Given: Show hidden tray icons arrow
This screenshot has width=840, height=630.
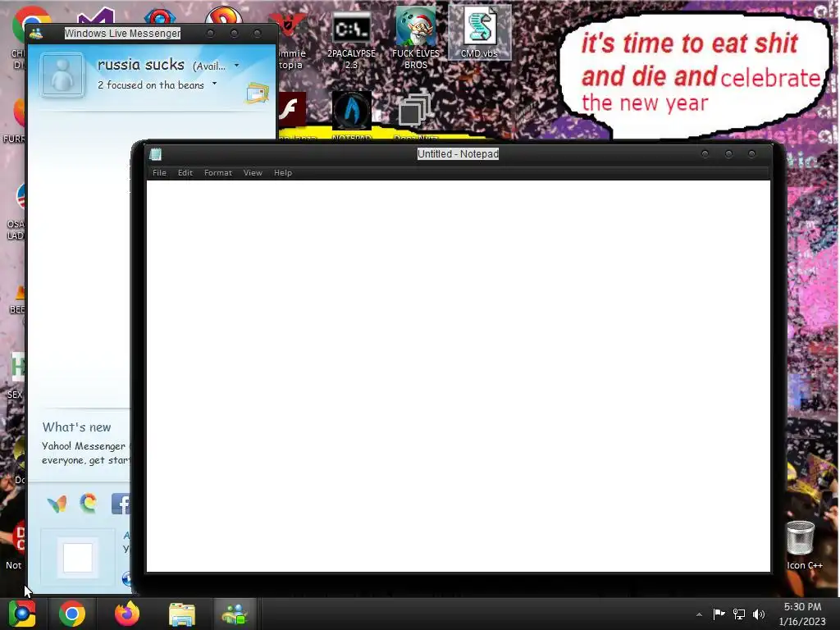Looking at the screenshot, I should 699,614.
